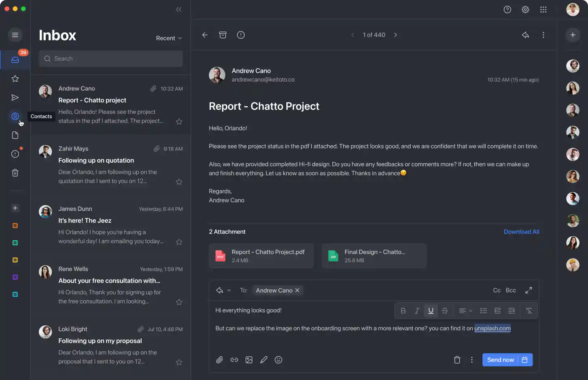The height and width of the screenshot is (380, 588).
Task: Toggle underline formatting in reply toolbar
Action: (x=431, y=311)
